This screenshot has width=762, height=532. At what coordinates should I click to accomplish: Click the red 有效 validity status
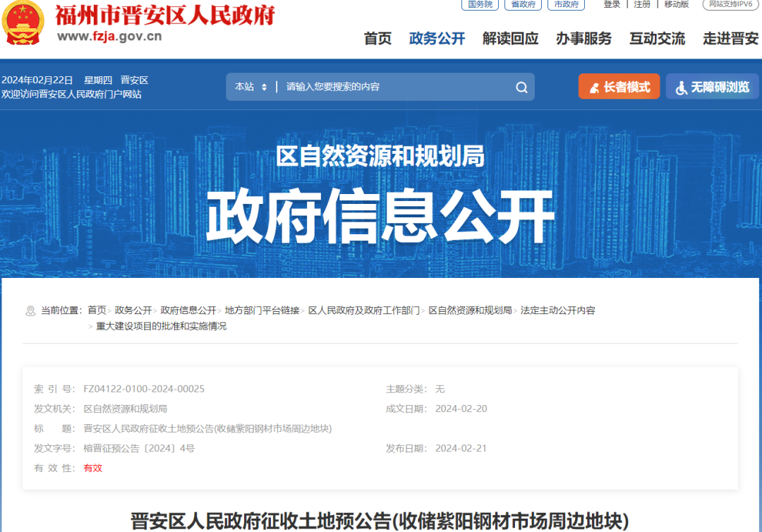[x=92, y=468]
